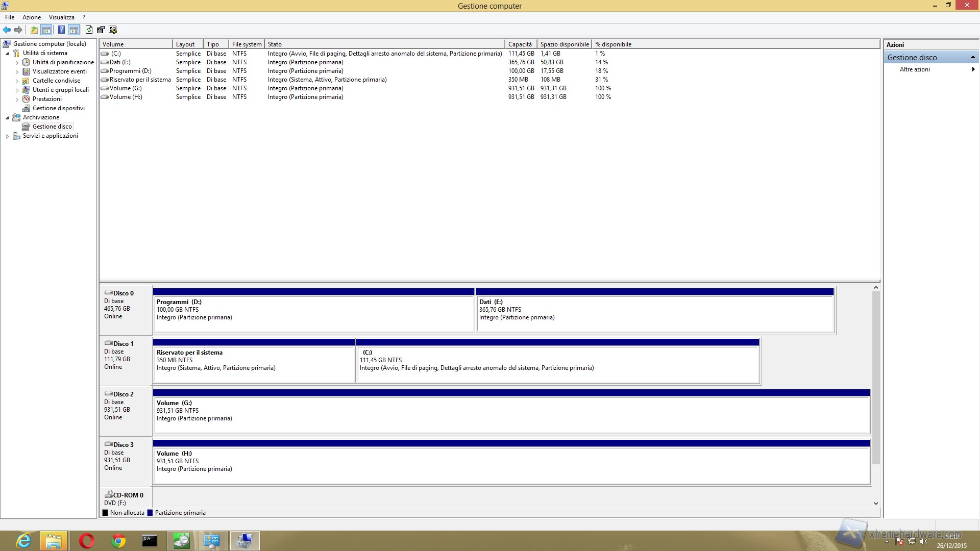
Task: Click the view settings icon in the toolbar
Action: (x=113, y=30)
